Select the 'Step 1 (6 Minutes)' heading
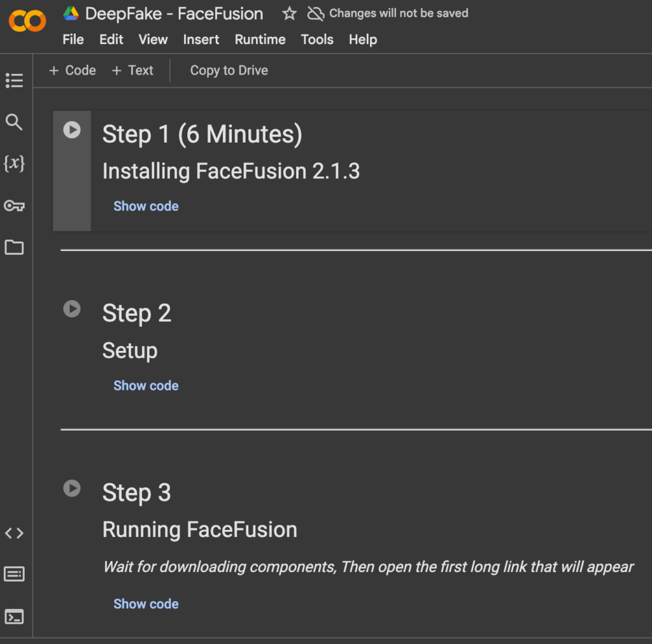 (x=202, y=134)
